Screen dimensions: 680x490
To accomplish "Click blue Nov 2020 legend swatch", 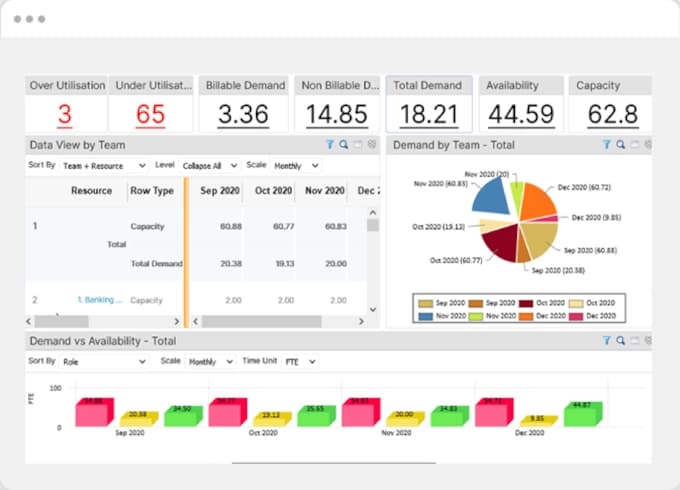I will tap(425, 316).
